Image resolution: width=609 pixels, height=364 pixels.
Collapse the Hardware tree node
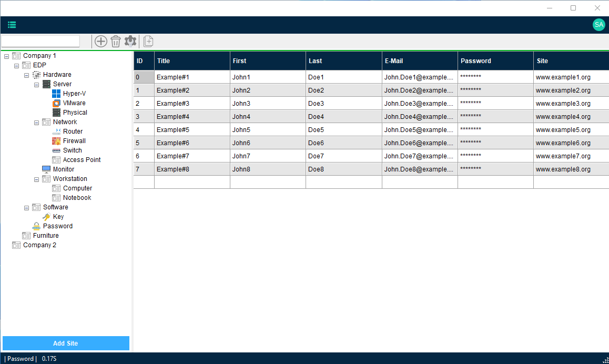click(26, 75)
